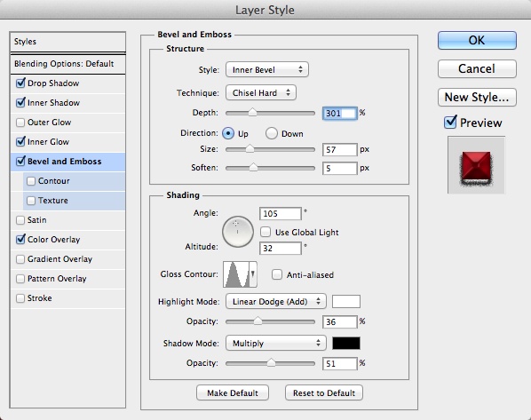Select the Satin label in the list

coord(37,220)
